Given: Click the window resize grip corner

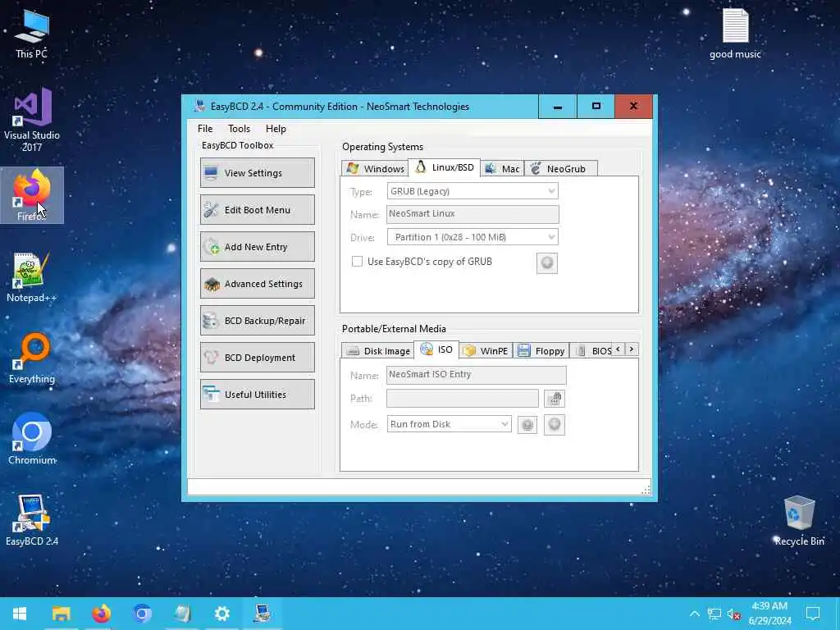Looking at the screenshot, I should (646, 490).
